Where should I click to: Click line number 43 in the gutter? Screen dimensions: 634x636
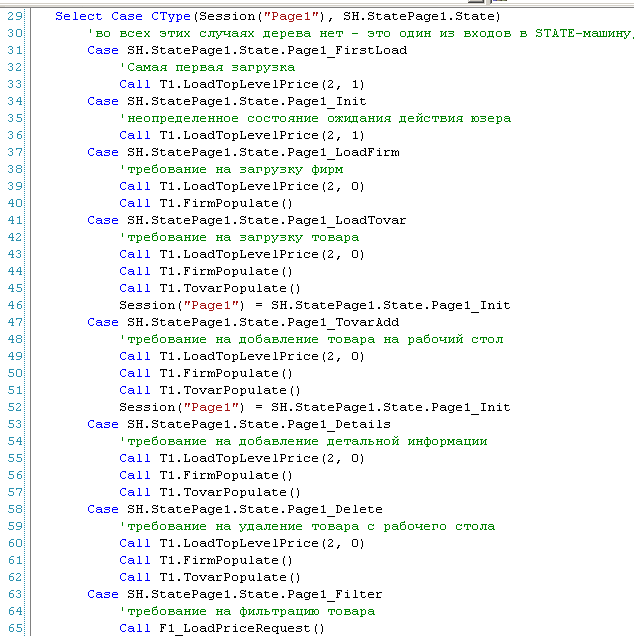(x=15, y=254)
